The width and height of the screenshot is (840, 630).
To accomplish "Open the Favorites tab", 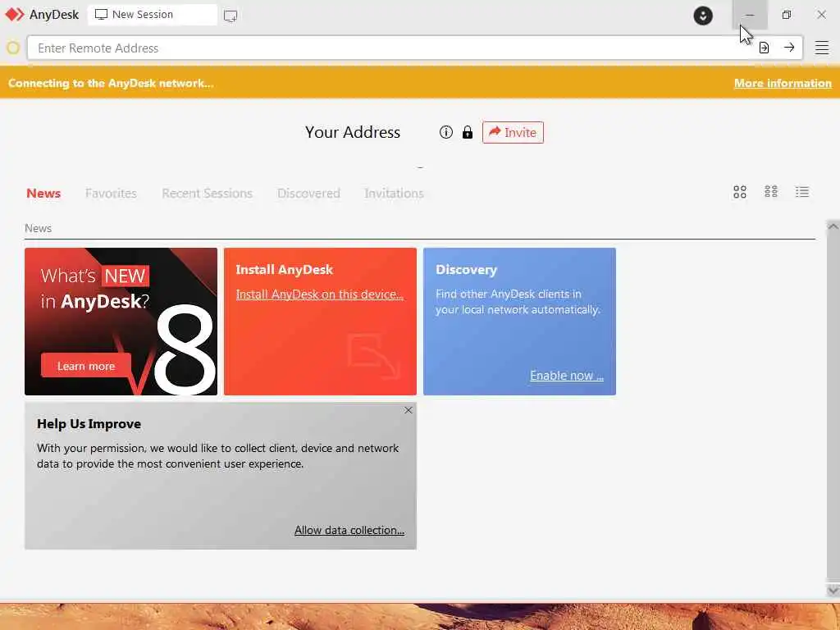I will [x=111, y=194].
